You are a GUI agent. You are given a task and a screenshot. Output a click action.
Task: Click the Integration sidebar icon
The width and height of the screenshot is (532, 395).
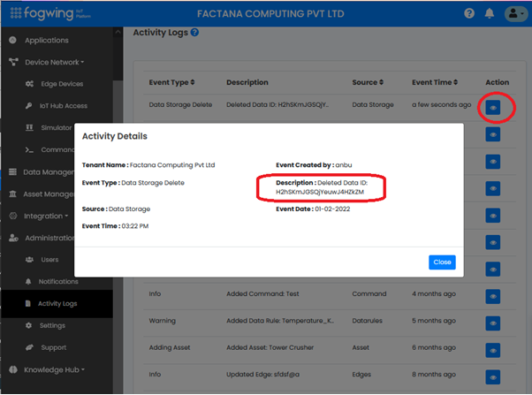click(x=13, y=216)
